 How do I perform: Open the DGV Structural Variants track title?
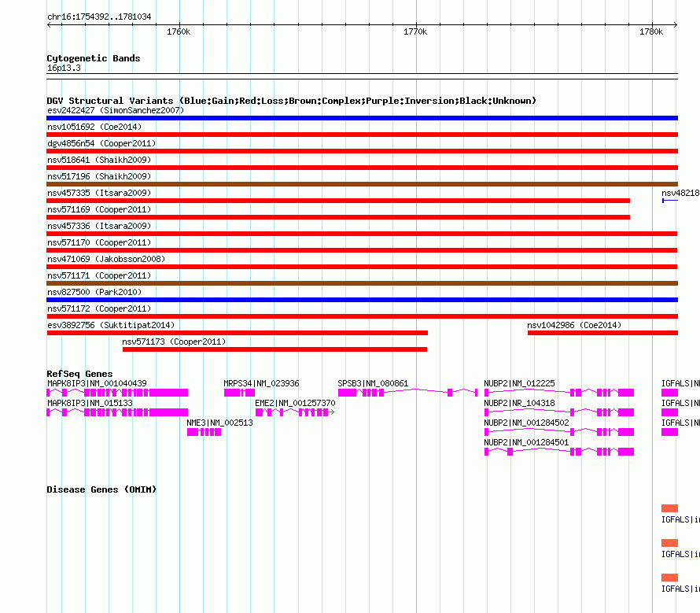pos(292,101)
